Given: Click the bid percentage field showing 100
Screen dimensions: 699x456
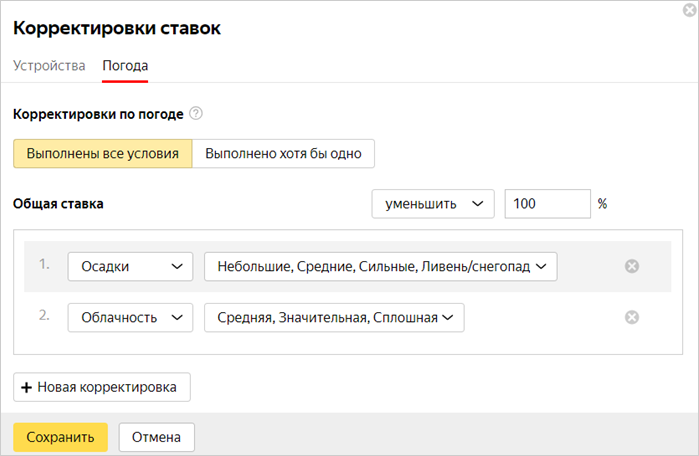Looking at the screenshot, I should coord(547,203).
